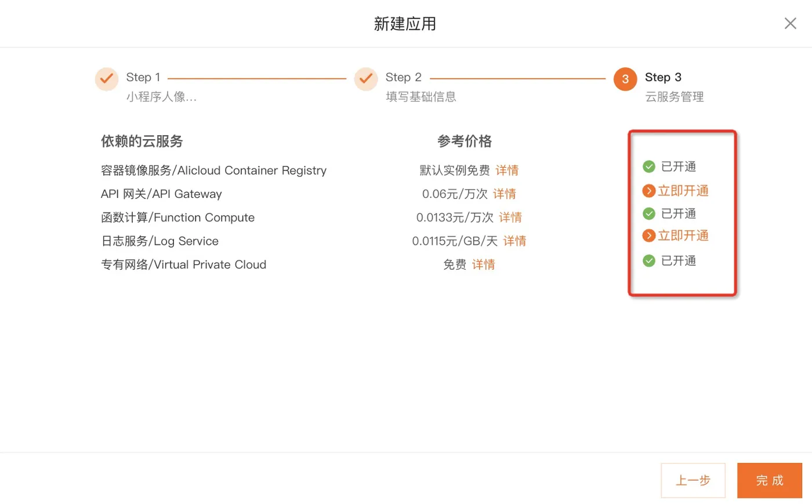Select the Step 1 小程序人像 step label
Viewport: 812px width, 504px height.
click(161, 87)
